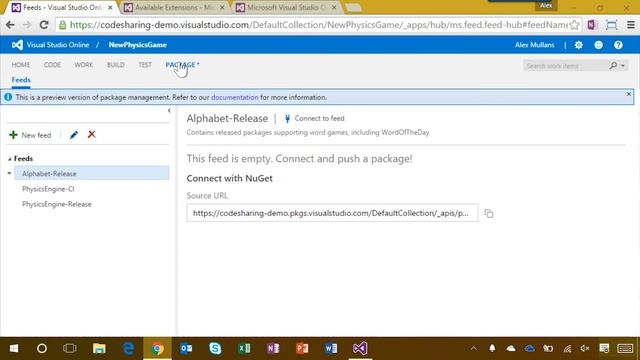The image size is (640, 360).
Task: Open the NewPhysicsGame project link
Action: point(138,45)
